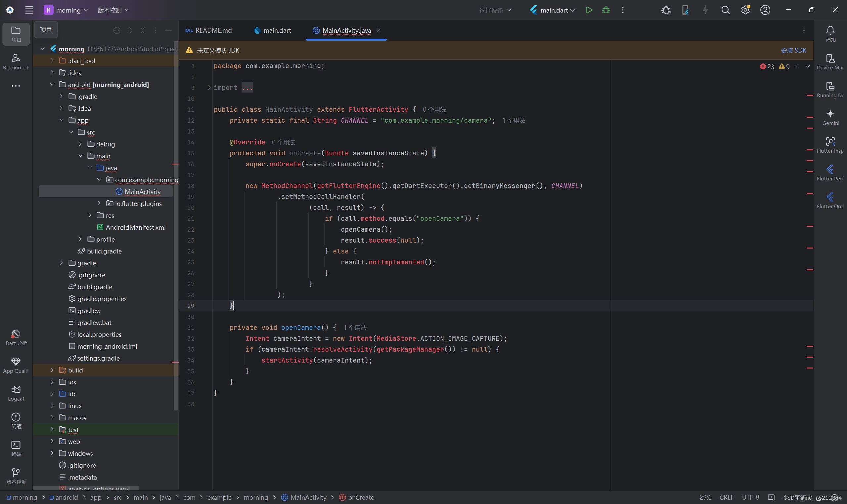Switch to the main.dart tab

tap(276, 30)
